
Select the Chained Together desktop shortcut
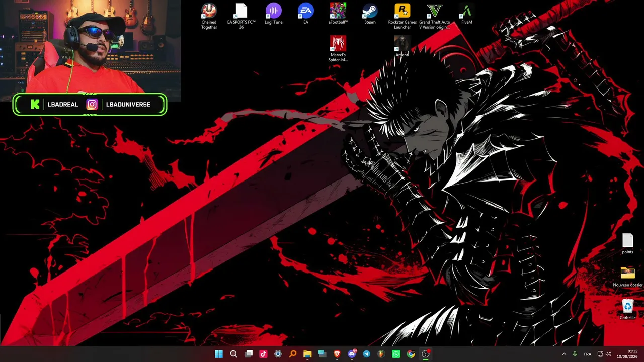[x=209, y=17]
